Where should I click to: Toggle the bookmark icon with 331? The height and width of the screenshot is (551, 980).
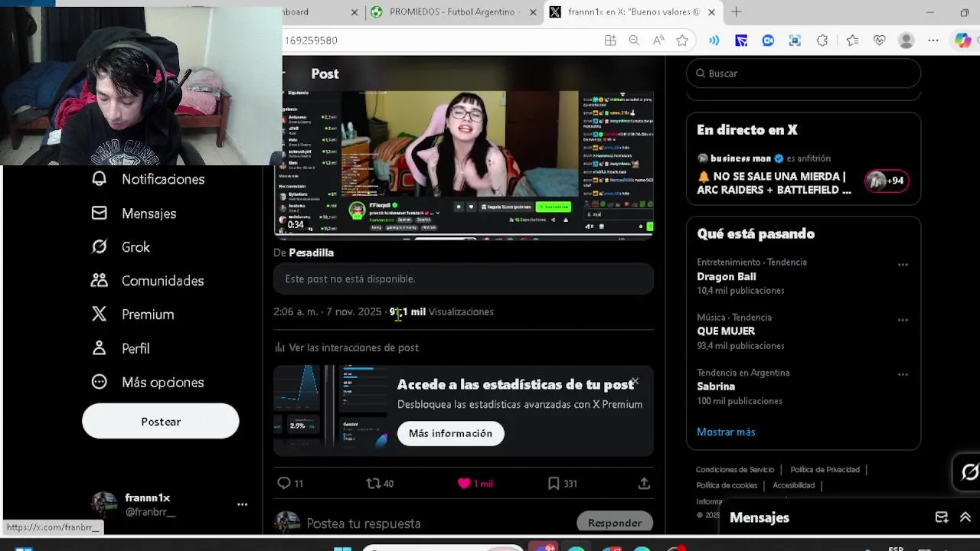click(x=554, y=483)
